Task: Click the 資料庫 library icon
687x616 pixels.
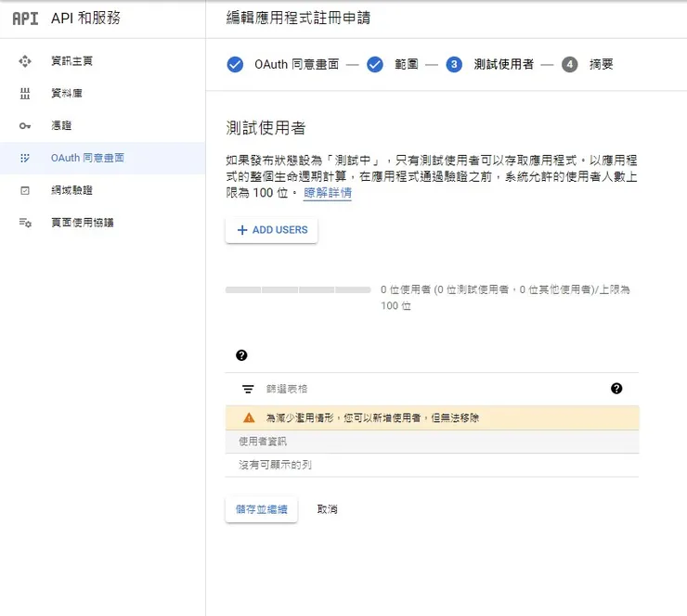Action: point(25,94)
